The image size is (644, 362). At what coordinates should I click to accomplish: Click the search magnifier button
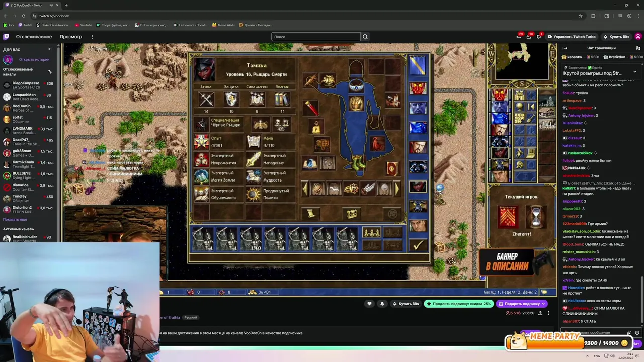pos(365,37)
